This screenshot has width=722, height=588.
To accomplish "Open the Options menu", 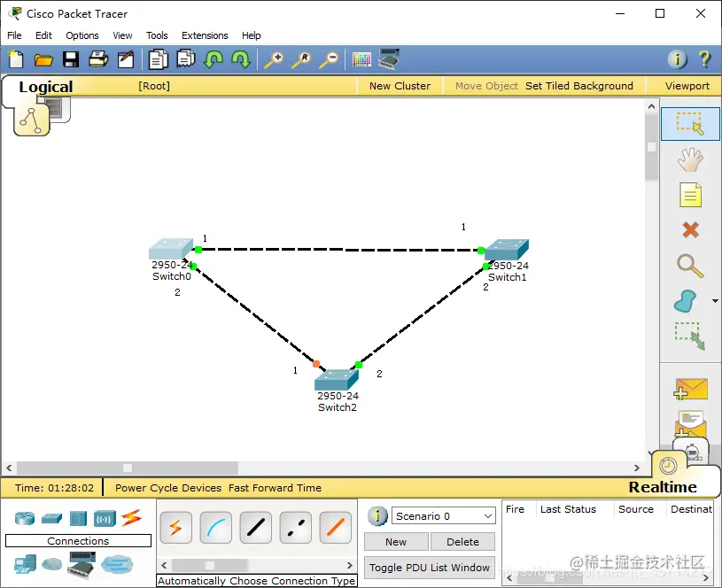I will 82,35.
